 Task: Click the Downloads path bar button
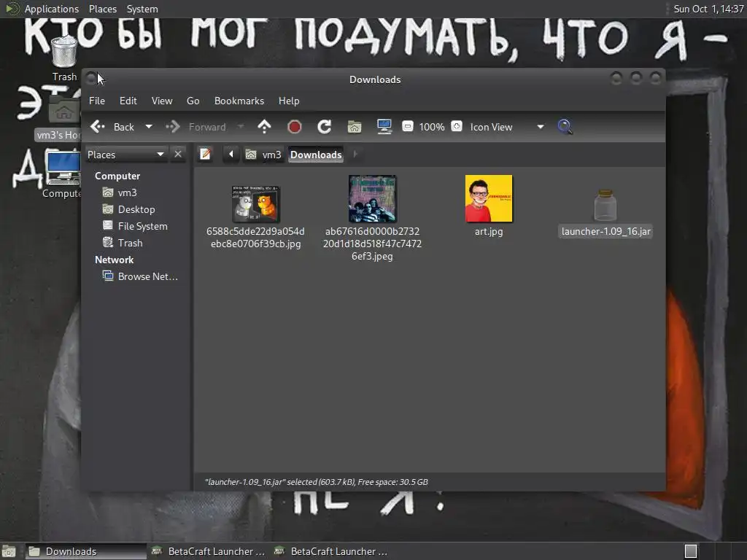(316, 155)
